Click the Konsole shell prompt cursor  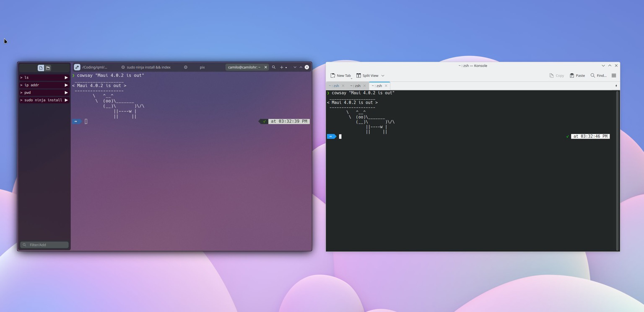point(340,137)
